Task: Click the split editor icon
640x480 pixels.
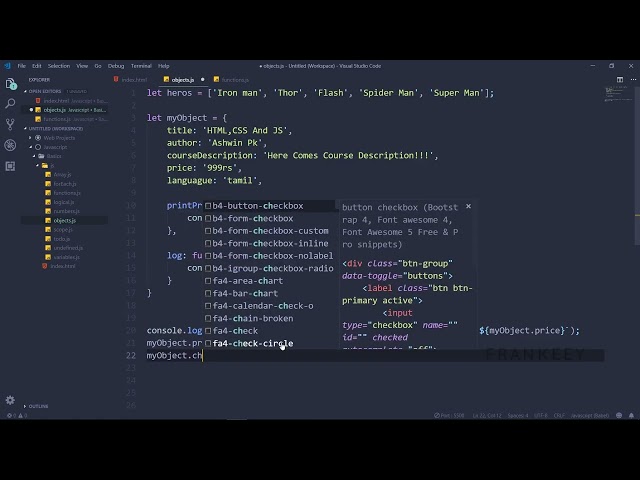Action: pyautogui.click(x=620, y=80)
